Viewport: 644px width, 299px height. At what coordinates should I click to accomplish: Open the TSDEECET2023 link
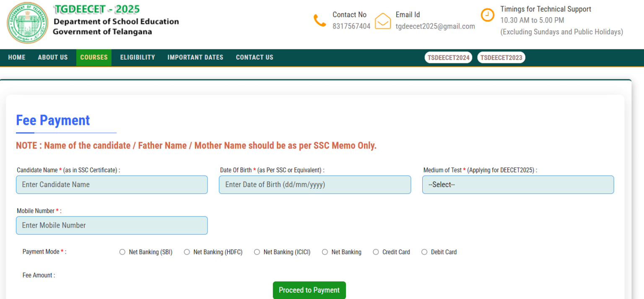point(501,57)
